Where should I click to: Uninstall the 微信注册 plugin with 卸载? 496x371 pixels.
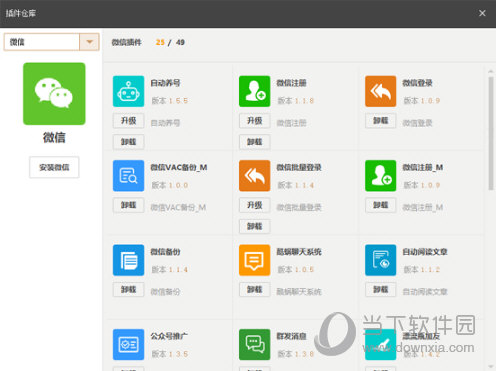pos(254,142)
